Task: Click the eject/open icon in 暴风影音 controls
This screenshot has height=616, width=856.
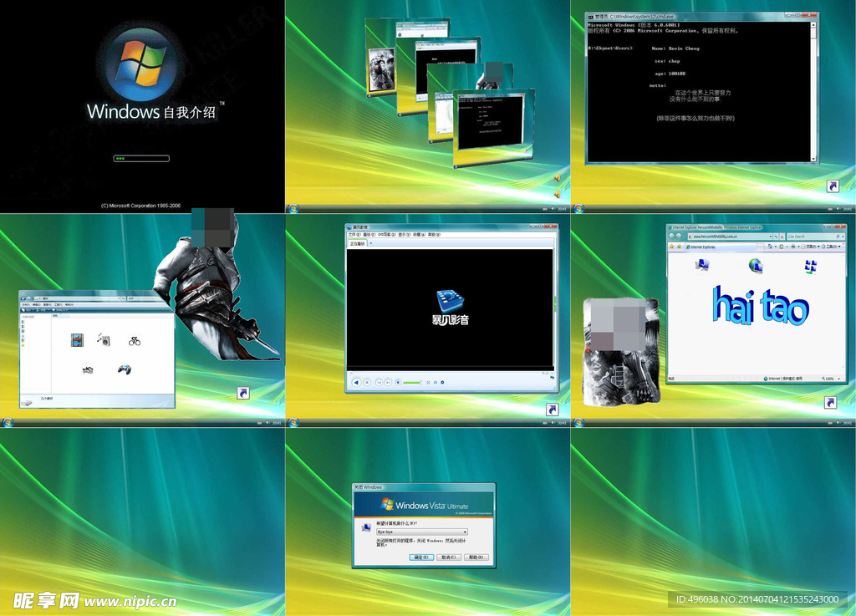Action: click(x=435, y=383)
